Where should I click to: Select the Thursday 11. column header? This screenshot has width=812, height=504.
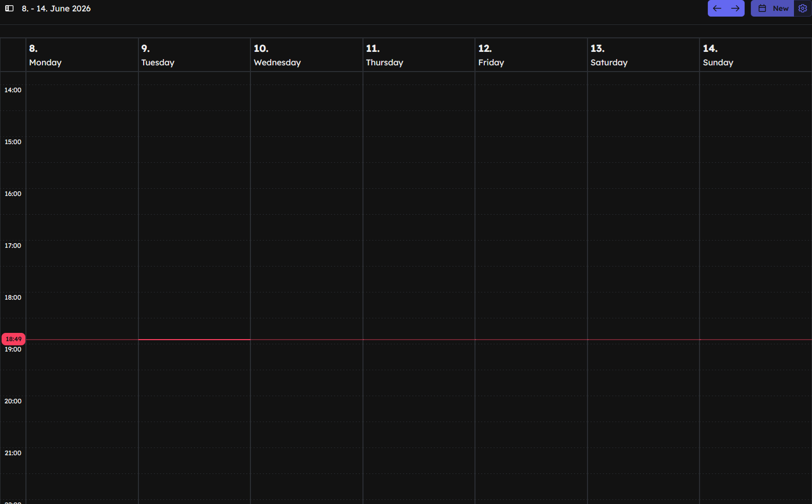pos(419,55)
